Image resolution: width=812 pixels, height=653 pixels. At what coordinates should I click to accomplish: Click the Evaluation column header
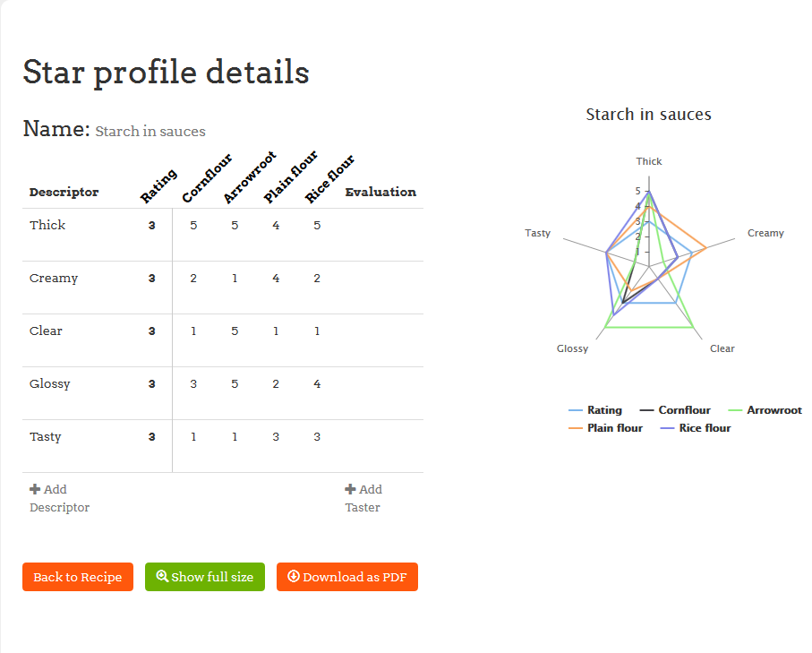point(380,192)
